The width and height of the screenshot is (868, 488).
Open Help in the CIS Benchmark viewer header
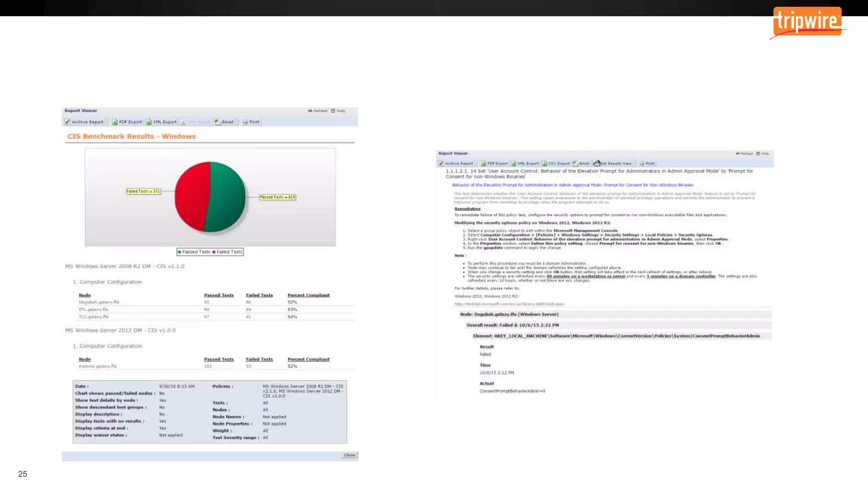(339, 111)
